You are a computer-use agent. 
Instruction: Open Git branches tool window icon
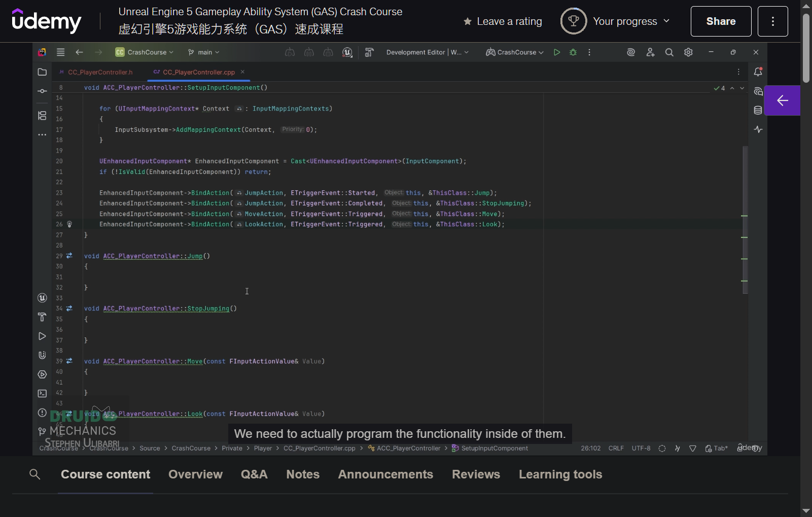coord(42,431)
